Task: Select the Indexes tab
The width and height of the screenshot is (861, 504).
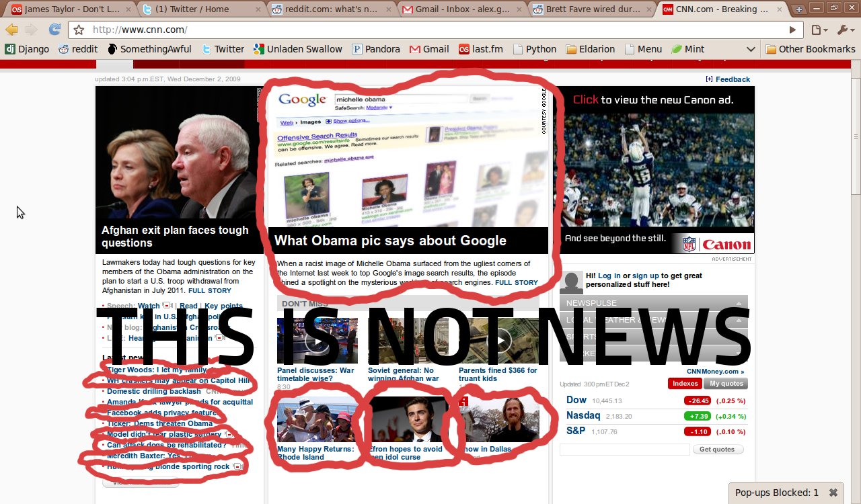Action: click(x=685, y=384)
